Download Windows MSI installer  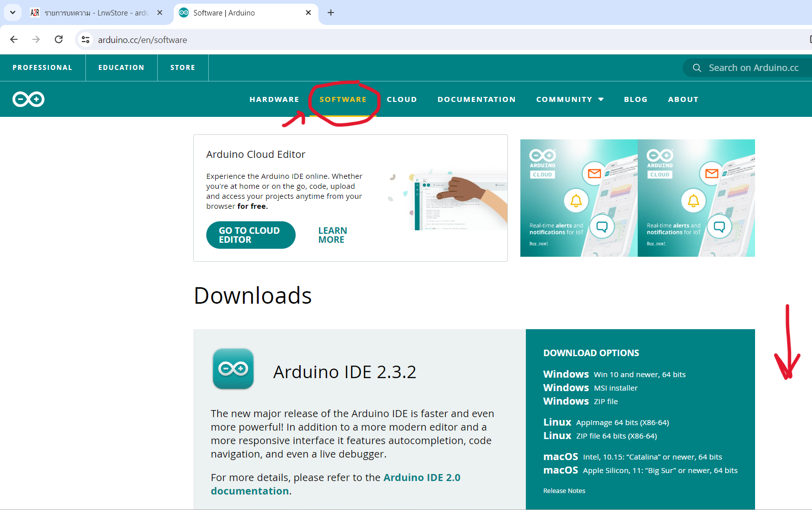[x=590, y=388]
